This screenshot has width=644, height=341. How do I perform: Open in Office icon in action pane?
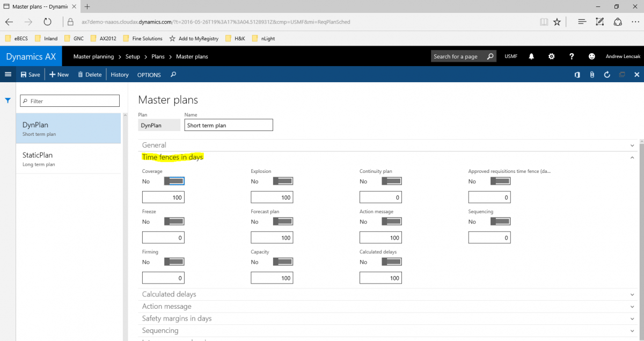coord(577,75)
